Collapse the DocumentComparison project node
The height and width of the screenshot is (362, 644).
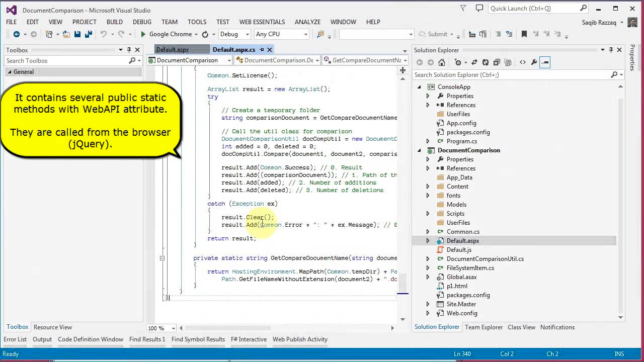click(419, 150)
